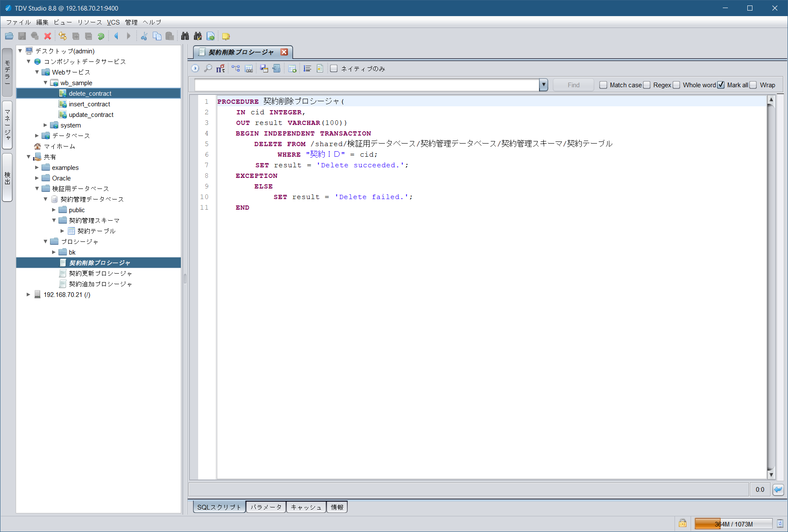Click the collapse all (minus) toolbar icon
The height and width of the screenshot is (532, 788).
coord(88,36)
